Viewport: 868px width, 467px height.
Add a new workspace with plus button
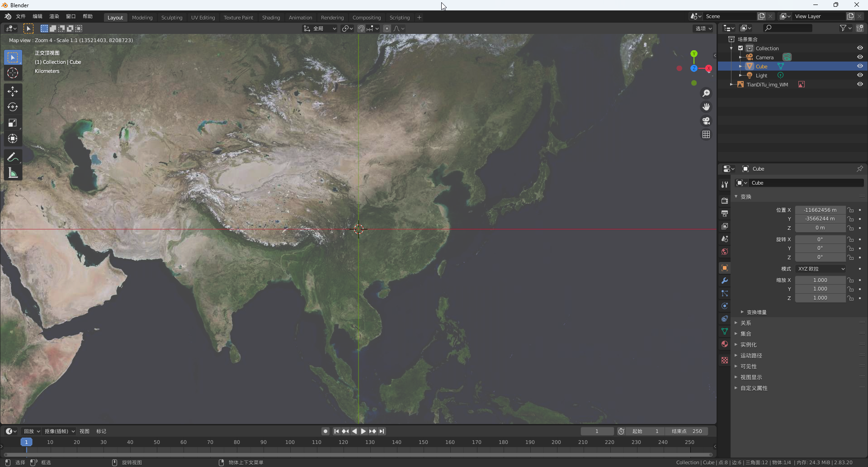pos(419,18)
